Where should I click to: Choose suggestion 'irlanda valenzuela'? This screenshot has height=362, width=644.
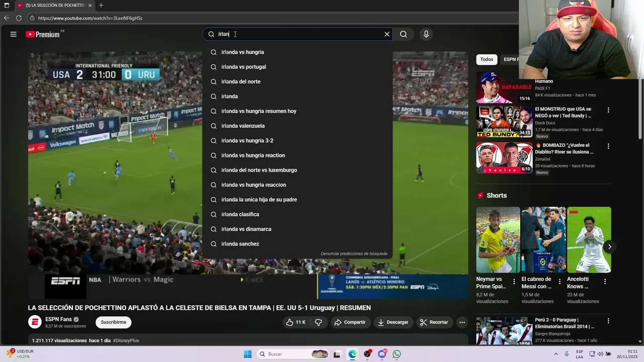297,126
